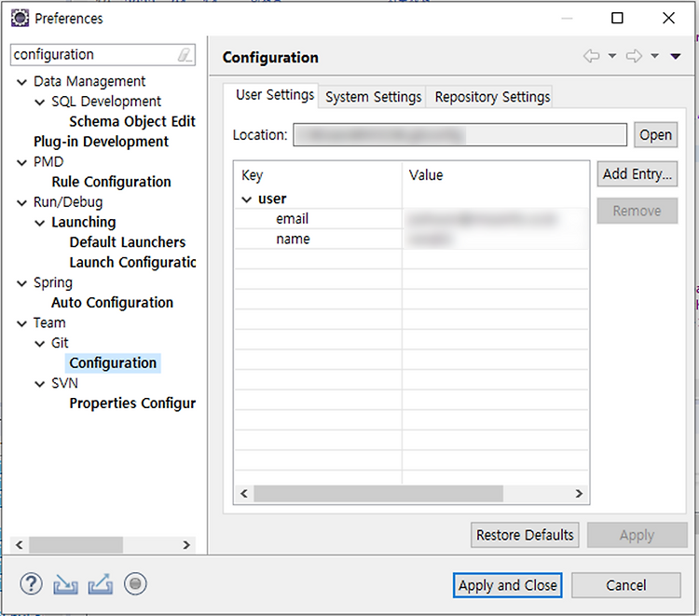Select Launch Configuration tree item
The height and width of the screenshot is (616, 699).
[x=132, y=263]
